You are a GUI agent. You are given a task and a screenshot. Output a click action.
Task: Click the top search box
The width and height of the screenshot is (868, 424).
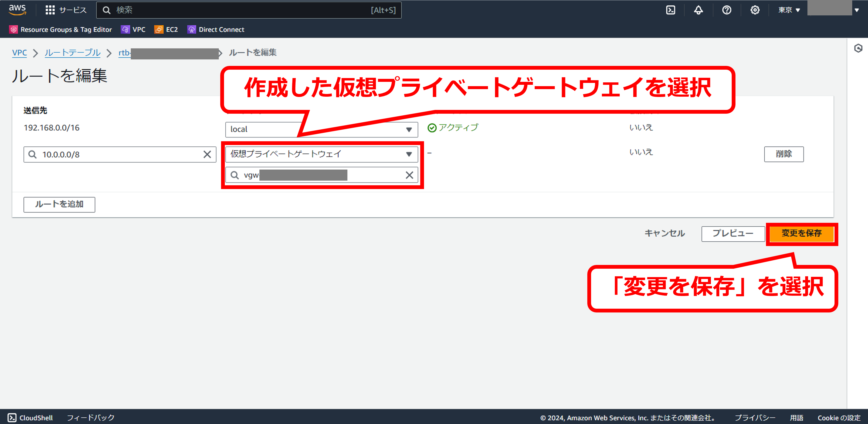tap(249, 10)
